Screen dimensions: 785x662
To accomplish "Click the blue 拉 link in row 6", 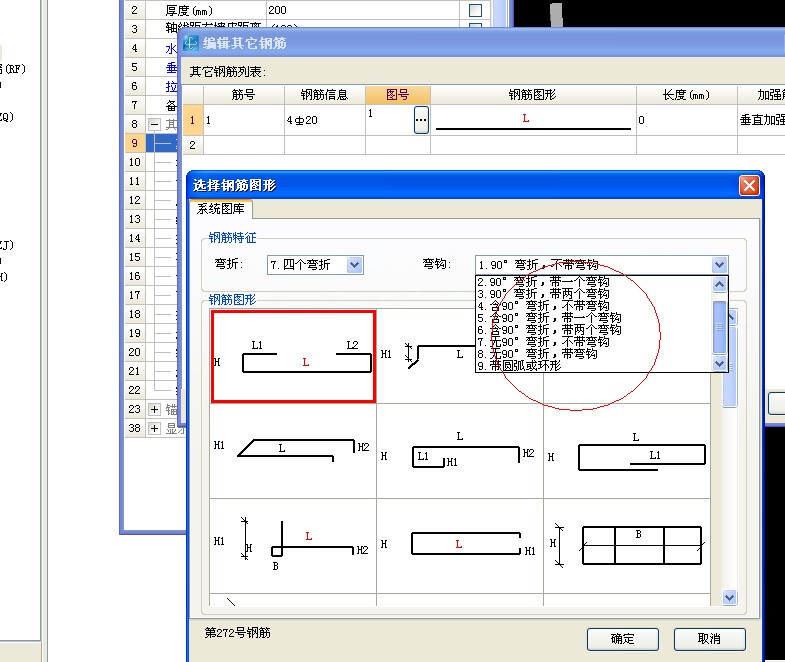I will tap(171, 87).
